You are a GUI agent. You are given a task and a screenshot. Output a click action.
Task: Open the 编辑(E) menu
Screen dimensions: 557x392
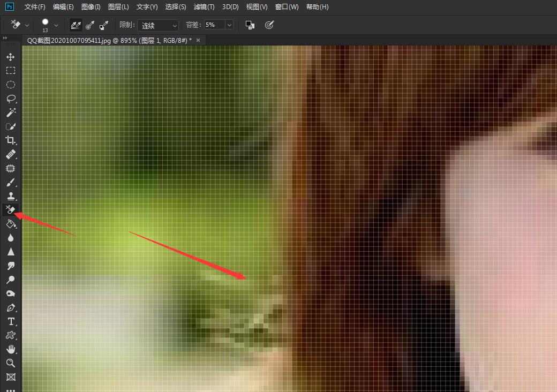tap(63, 7)
